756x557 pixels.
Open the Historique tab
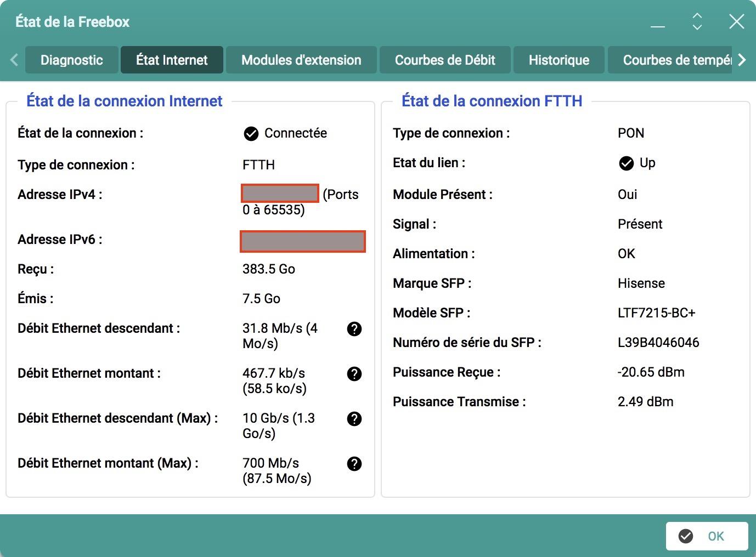coord(558,60)
